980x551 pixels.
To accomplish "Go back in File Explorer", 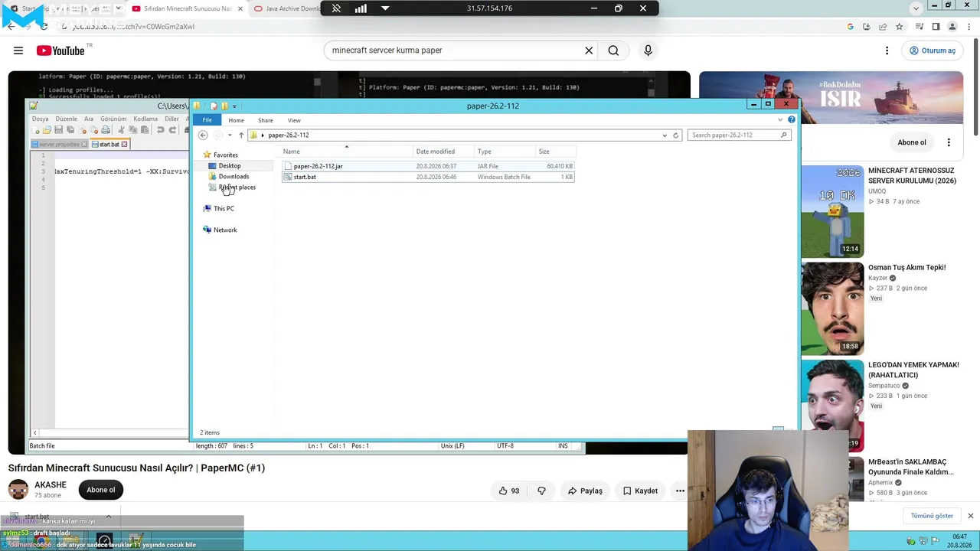I will click(203, 135).
